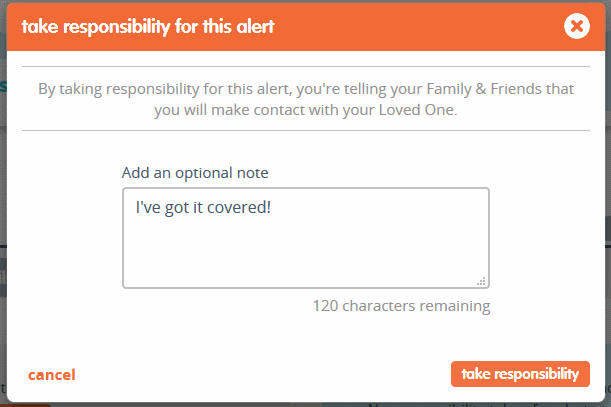This screenshot has height=407, width=611.
Task: Click the "Add an optional note" label
Action: tap(195, 173)
